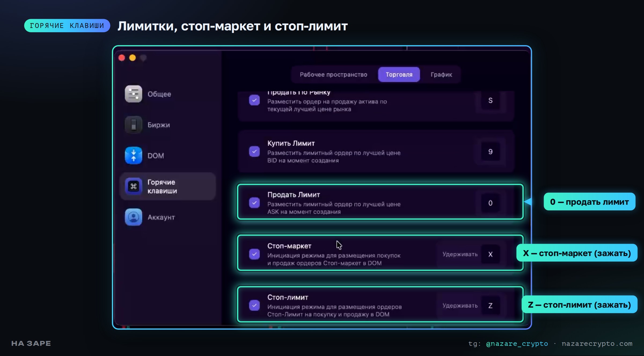Select the Горячие клавиши command icon
This screenshot has width=644, height=356.
133,186
